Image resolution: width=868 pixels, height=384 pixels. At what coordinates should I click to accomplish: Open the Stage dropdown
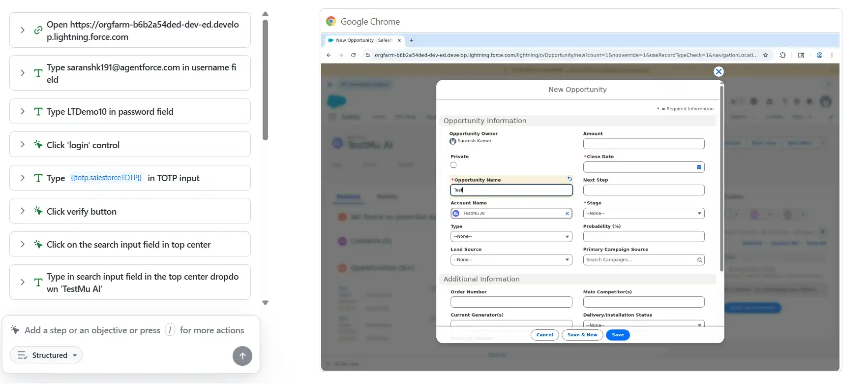point(644,213)
